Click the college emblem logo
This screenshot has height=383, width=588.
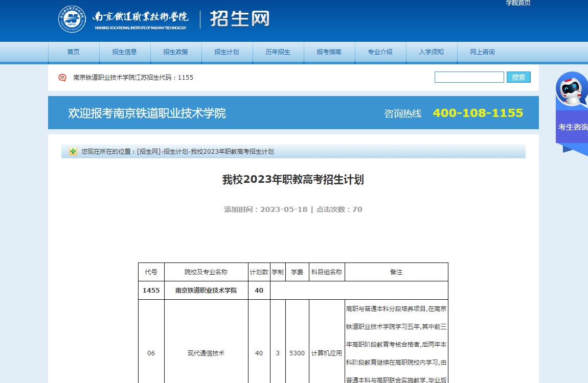(72, 19)
